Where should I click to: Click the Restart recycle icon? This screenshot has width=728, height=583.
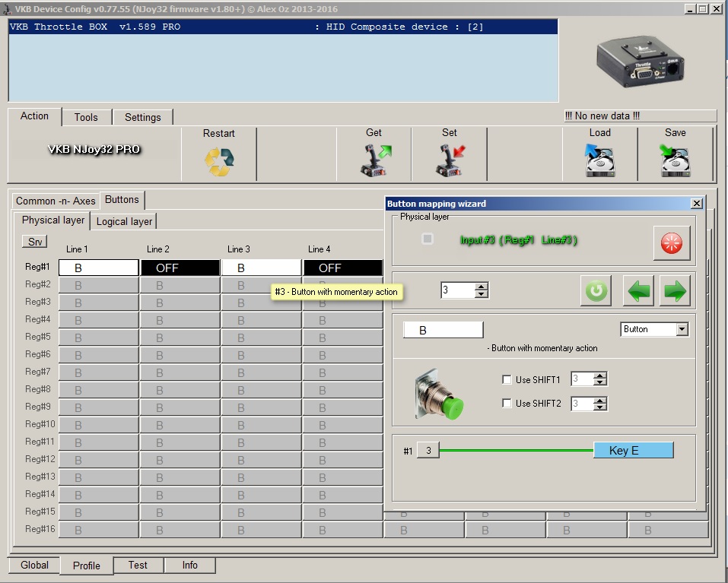click(218, 161)
